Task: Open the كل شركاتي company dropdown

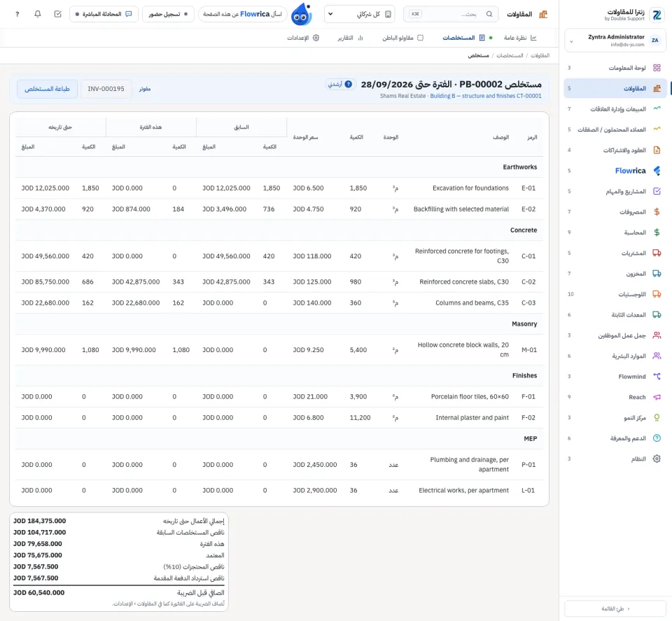Action: (x=359, y=14)
